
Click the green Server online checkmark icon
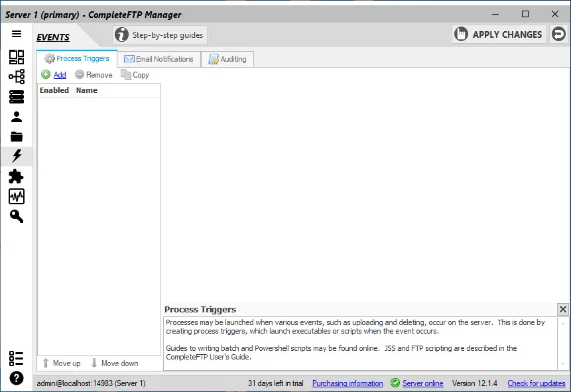tap(395, 383)
